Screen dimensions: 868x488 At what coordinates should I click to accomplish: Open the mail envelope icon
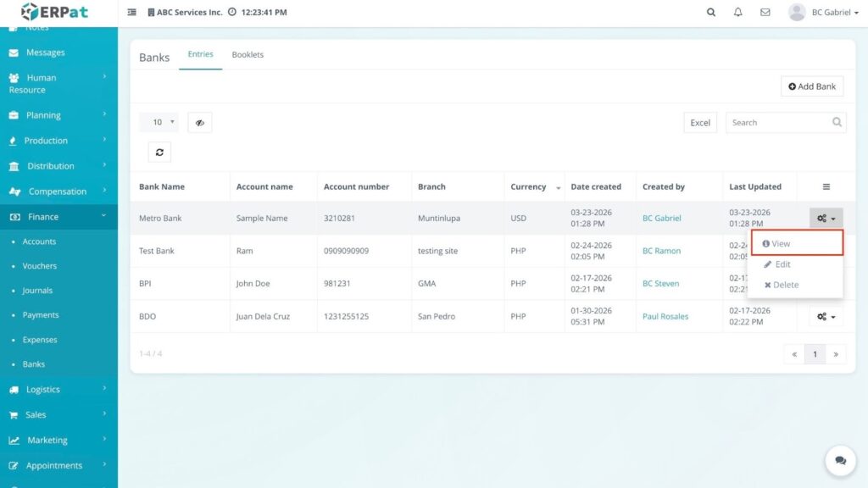765,13
